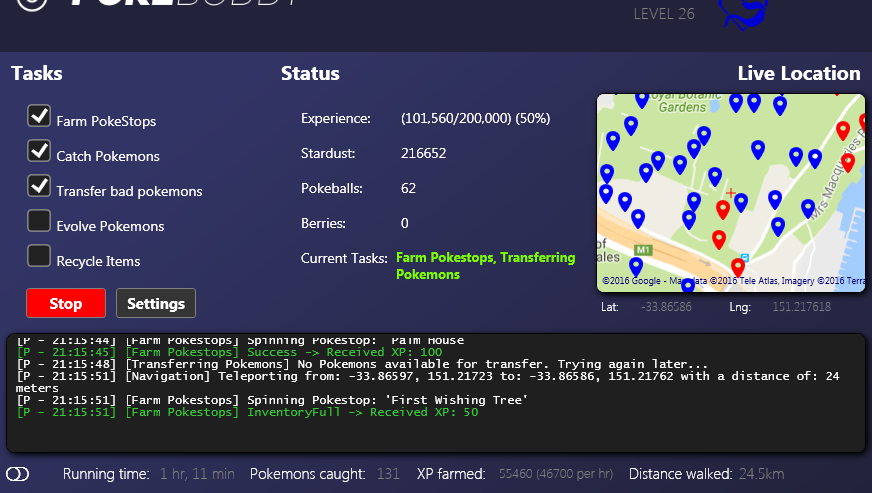
Task: Enable the Recycle Items checkbox
Action: pos(39,256)
